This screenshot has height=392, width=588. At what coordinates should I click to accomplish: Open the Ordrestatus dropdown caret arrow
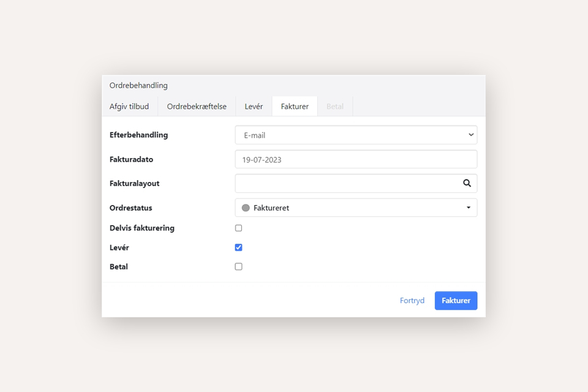[x=469, y=208]
